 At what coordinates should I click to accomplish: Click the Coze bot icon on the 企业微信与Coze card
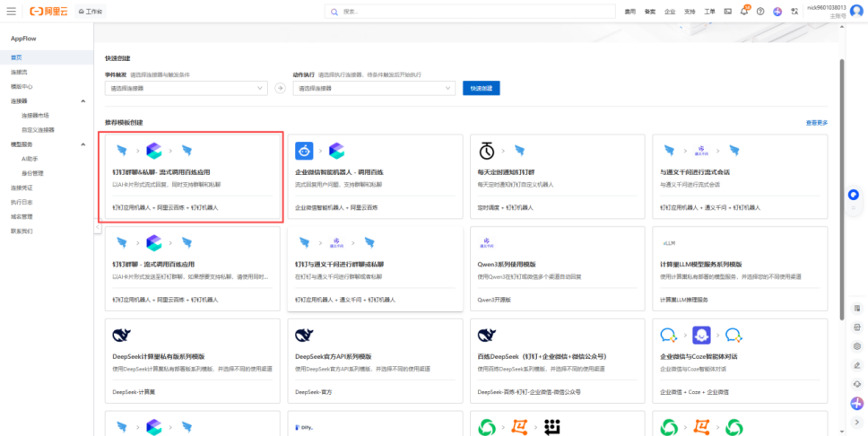[x=701, y=335]
